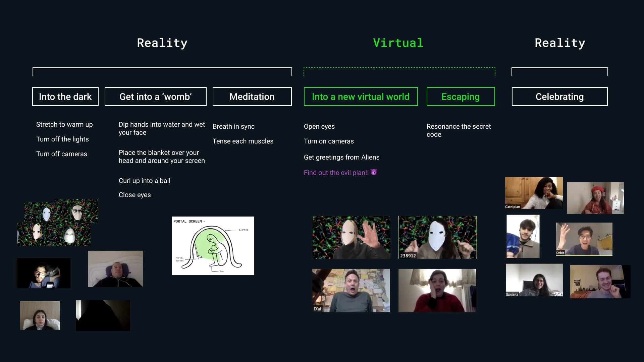Click the Sanjana participant video
This screenshot has height=362, width=644.
(x=533, y=281)
